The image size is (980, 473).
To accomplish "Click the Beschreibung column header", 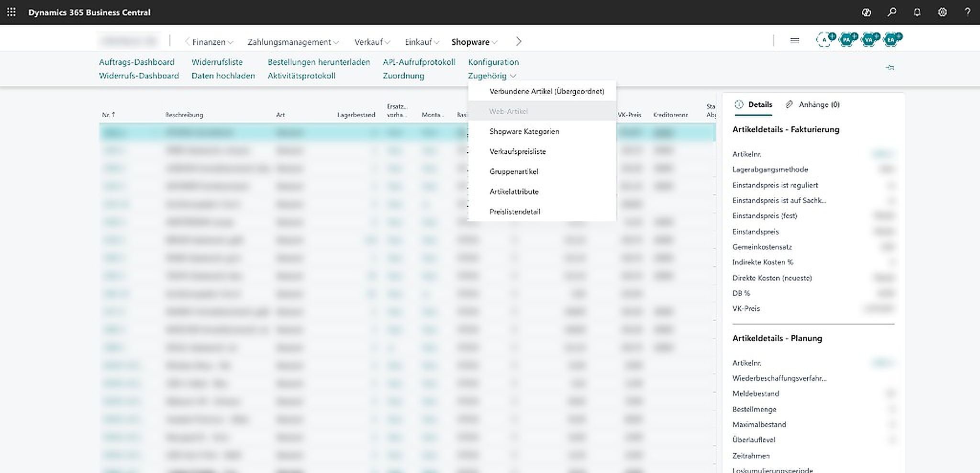I will 184,115.
